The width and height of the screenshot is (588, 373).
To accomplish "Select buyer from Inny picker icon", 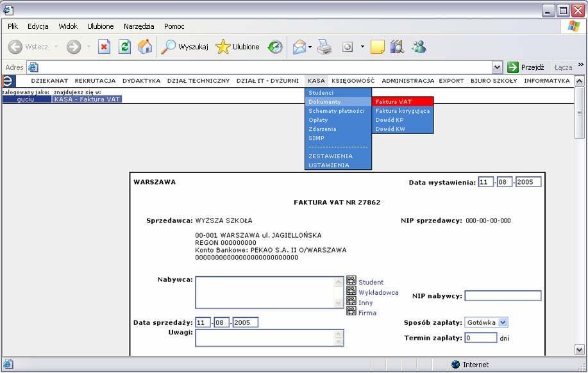I will 351,301.
